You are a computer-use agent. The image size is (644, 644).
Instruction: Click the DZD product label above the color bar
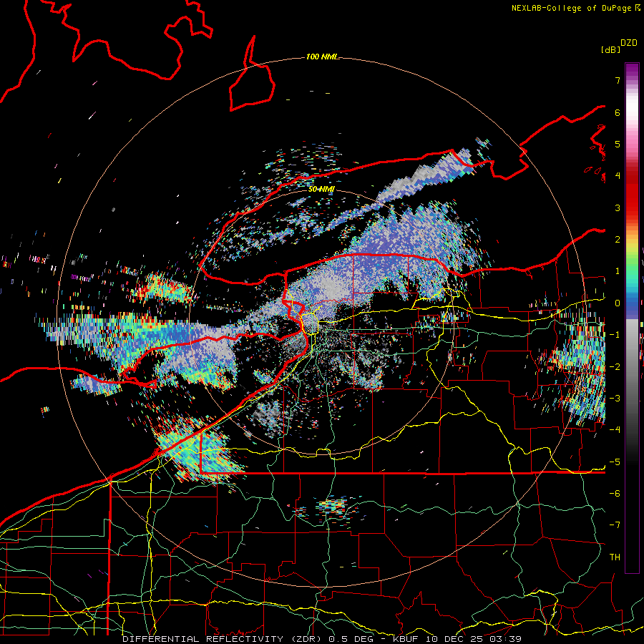click(629, 43)
